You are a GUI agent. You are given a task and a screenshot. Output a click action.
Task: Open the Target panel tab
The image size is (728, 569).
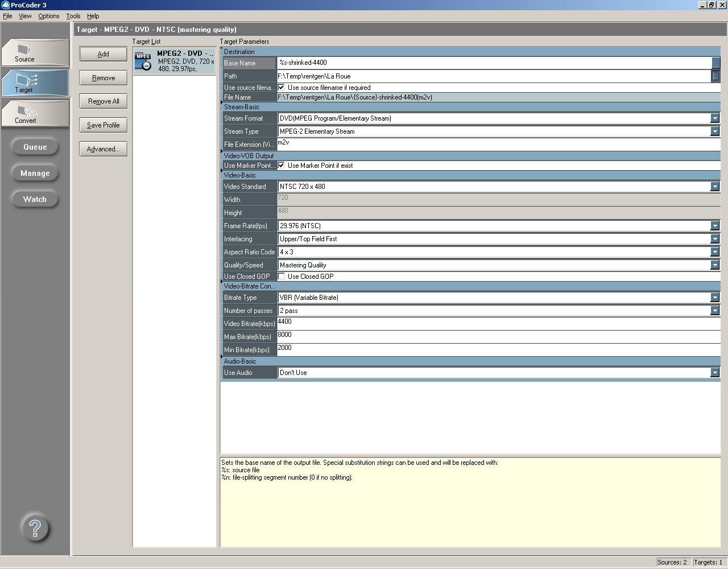tap(35, 83)
